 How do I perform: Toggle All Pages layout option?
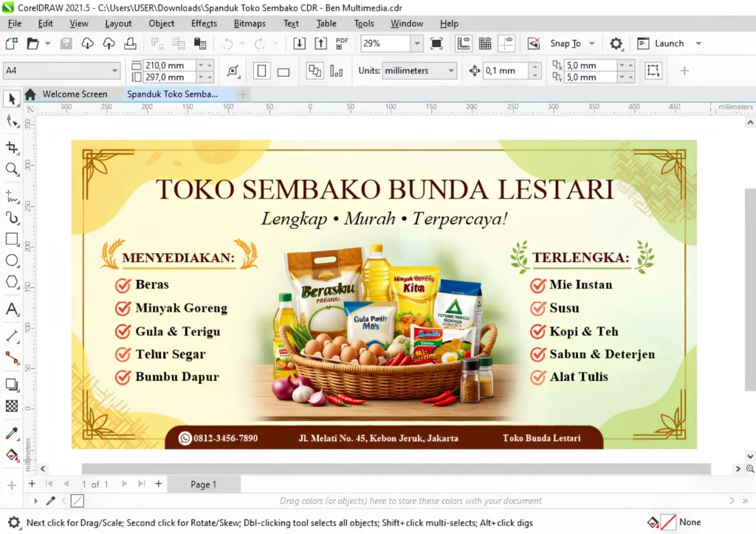[315, 71]
